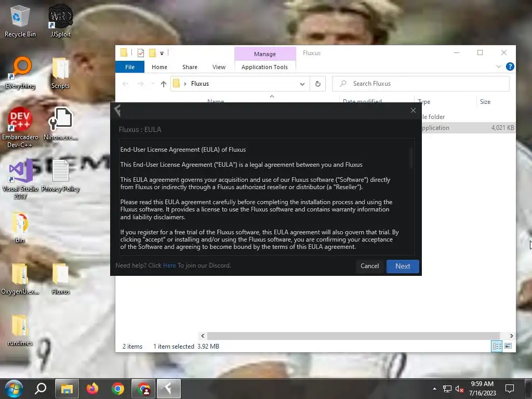
Task: Launch Firefox from the taskbar
Action: (x=92, y=389)
